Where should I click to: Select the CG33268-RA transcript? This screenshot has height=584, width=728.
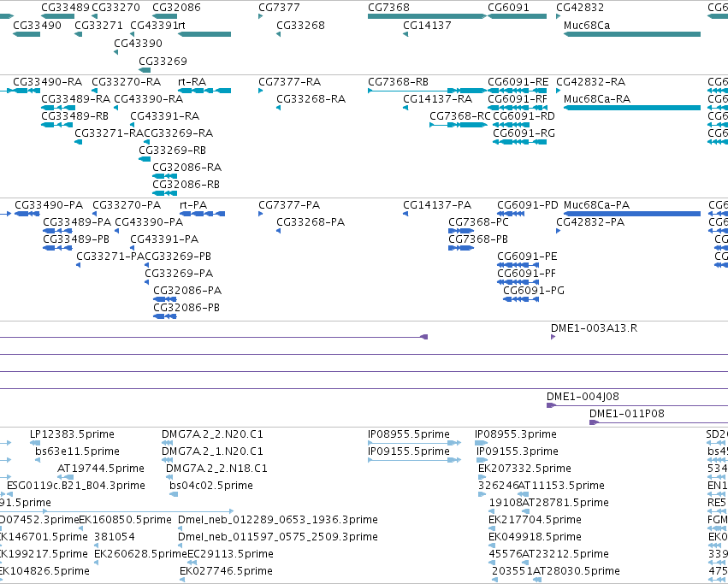[x=279, y=108]
